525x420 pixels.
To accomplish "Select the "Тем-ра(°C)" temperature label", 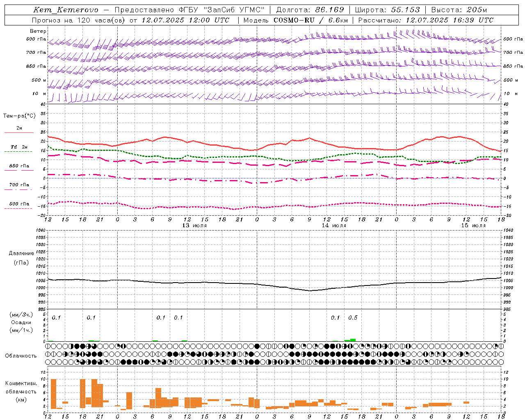I will pos(19,116).
